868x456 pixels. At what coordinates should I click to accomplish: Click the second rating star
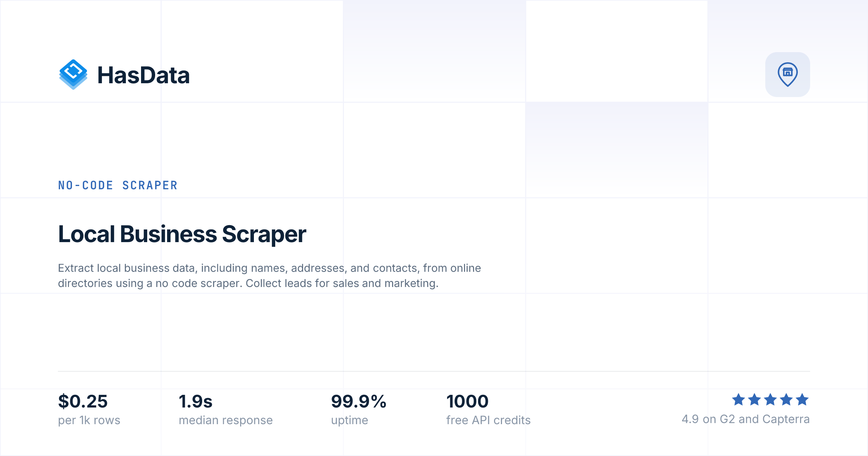point(754,400)
